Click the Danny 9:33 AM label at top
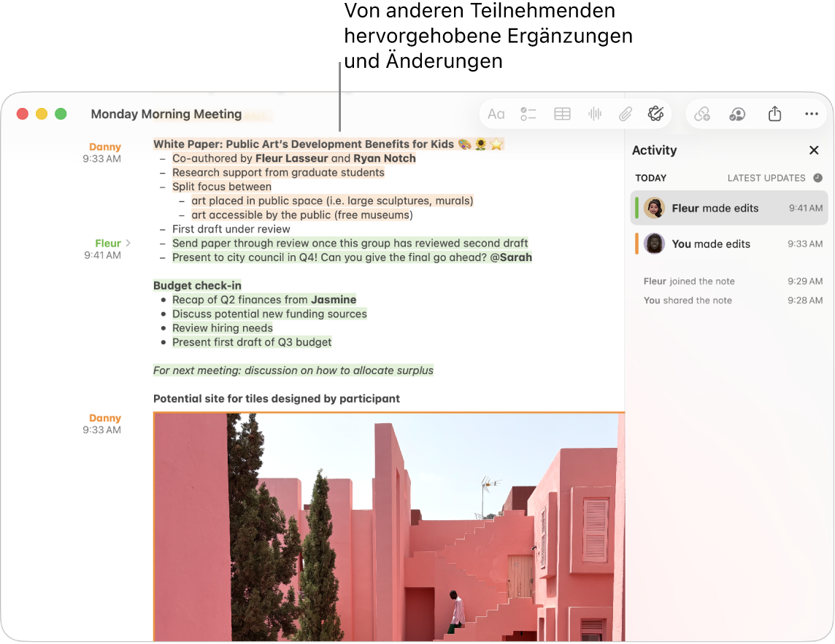Screen dimensions: 835x644 click(102, 152)
